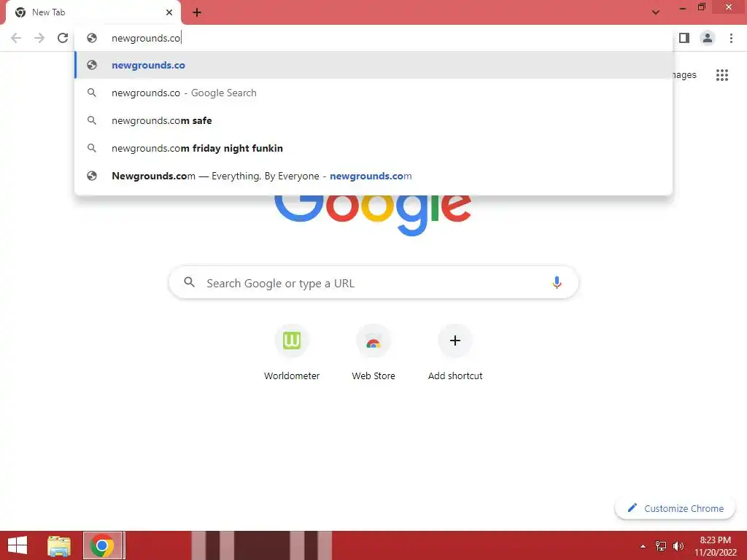Viewport: 747px width, 560px height.
Task: Open the Chrome profile avatar
Action: point(708,38)
